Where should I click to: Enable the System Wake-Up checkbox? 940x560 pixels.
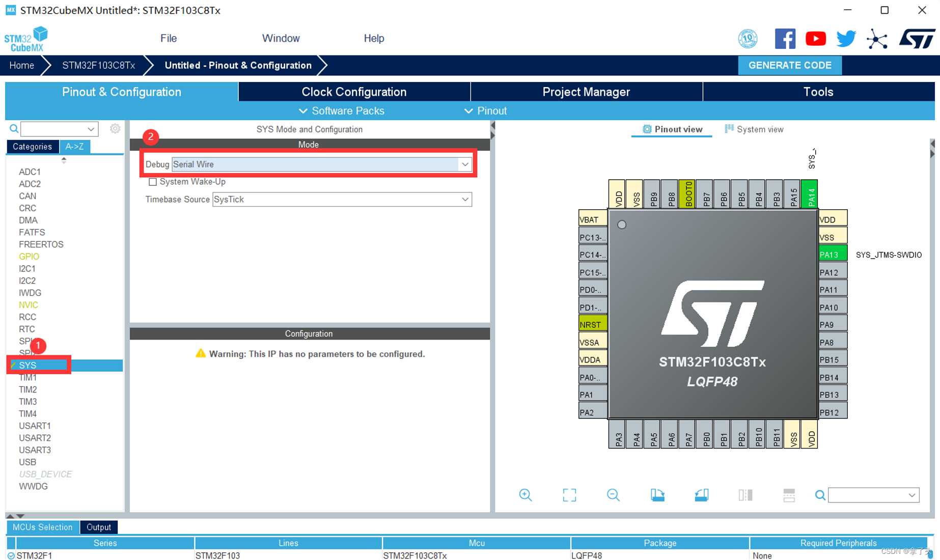(153, 182)
